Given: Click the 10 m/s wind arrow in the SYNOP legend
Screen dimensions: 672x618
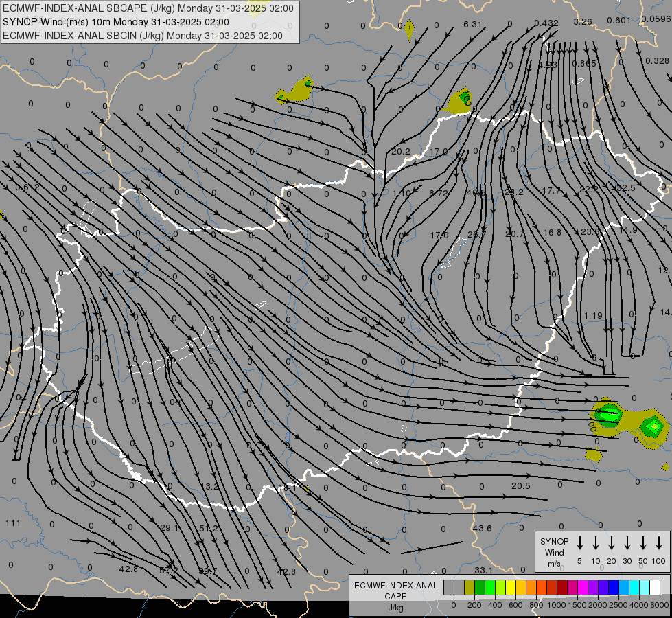Looking at the screenshot, I should (x=595, y=543).
